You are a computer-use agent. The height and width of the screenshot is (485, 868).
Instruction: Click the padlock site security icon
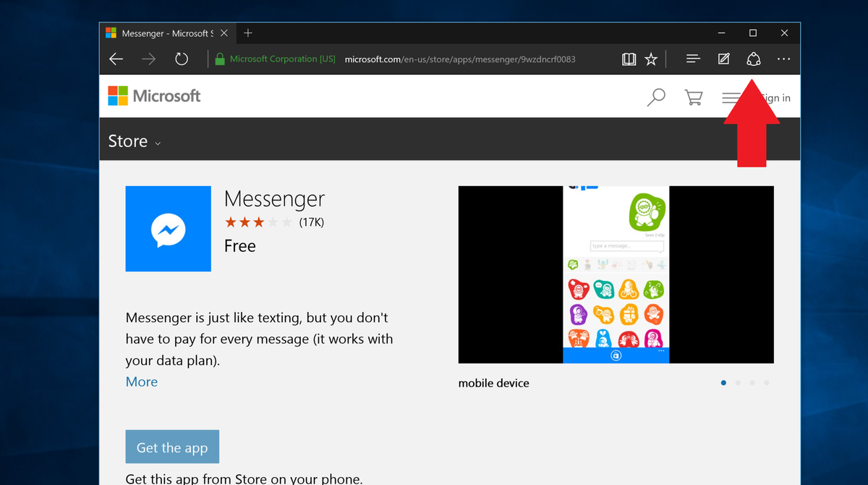pyautogui.click(x=219, y=59)
